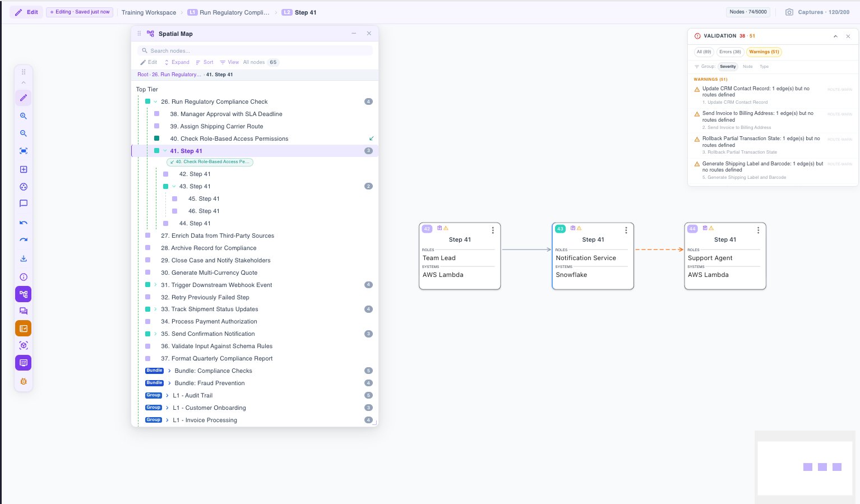Switch validation grouping to Node

747,66
